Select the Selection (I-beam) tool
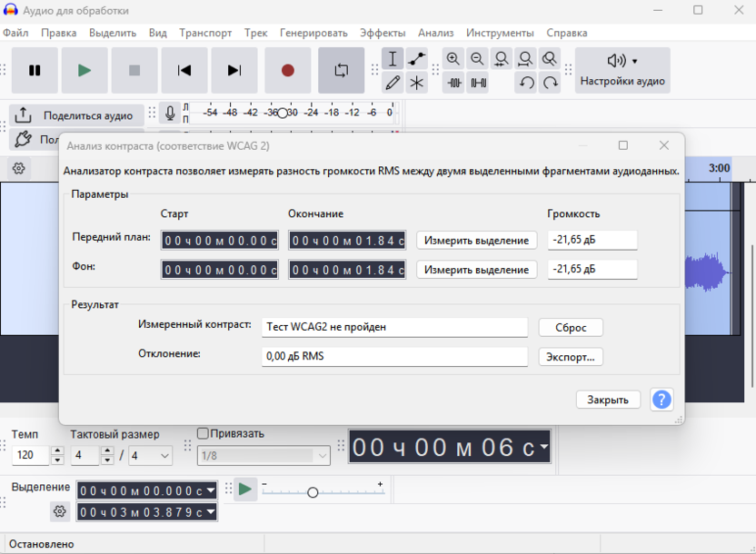Image resolution: width=756 pixels, height=554 pixels. click(x=393, y=58)
